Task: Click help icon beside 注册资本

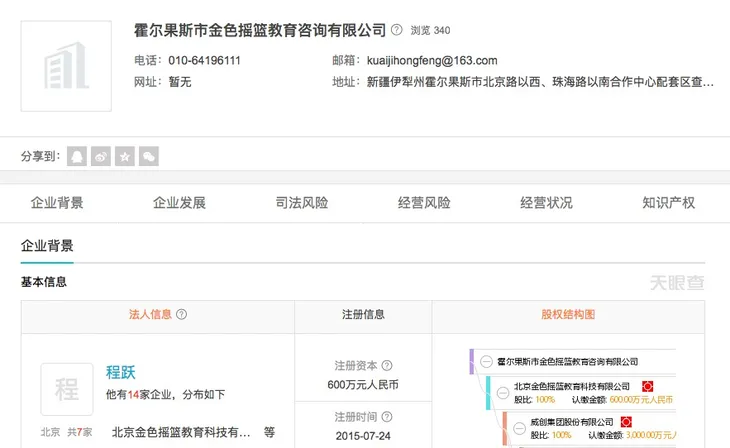Action: coord(387,366)
